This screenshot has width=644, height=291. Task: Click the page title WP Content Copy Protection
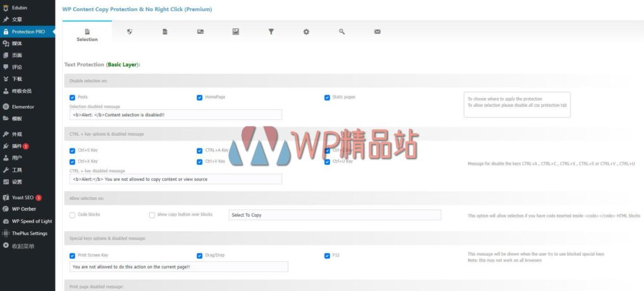137,9
